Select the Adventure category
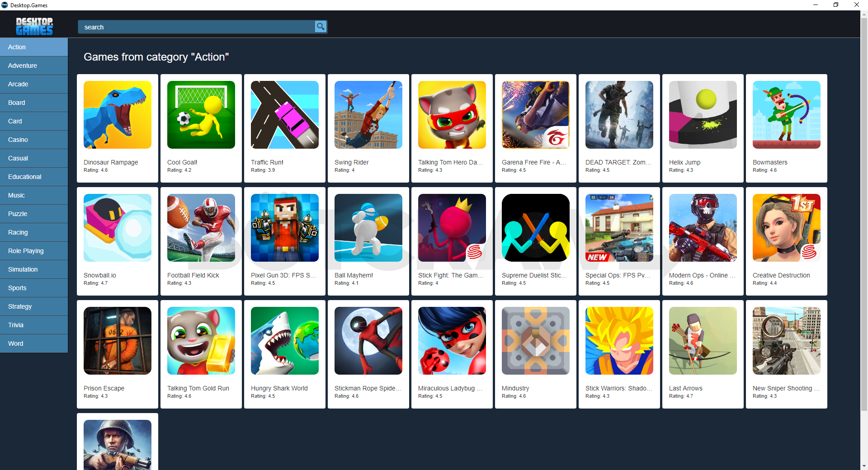Image resolution: width=868 pixels, height=470 pixels. pos(34,66)
